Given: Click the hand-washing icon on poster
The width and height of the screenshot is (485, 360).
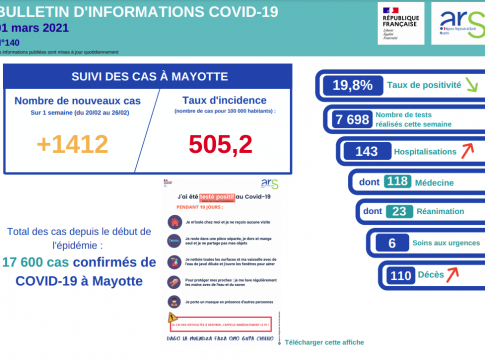Looking at the screenshot, I should (174, 282).
